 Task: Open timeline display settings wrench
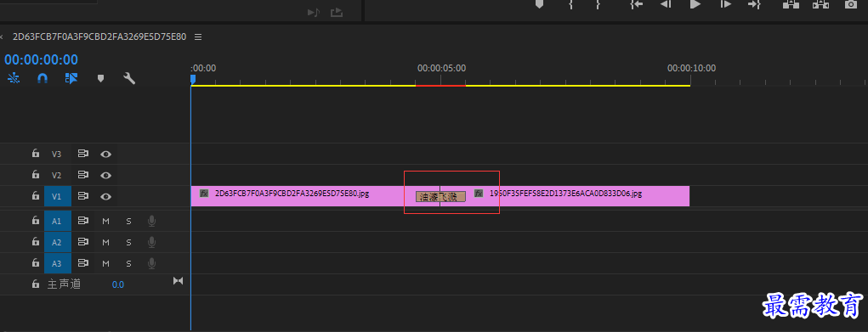(129, 78)
